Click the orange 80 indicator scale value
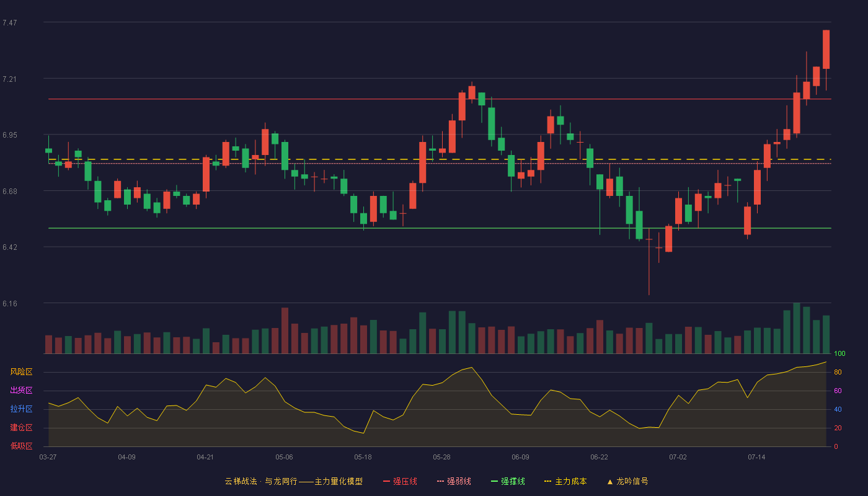This screenshot has height=496, width=868. click(x=838, y=372)
